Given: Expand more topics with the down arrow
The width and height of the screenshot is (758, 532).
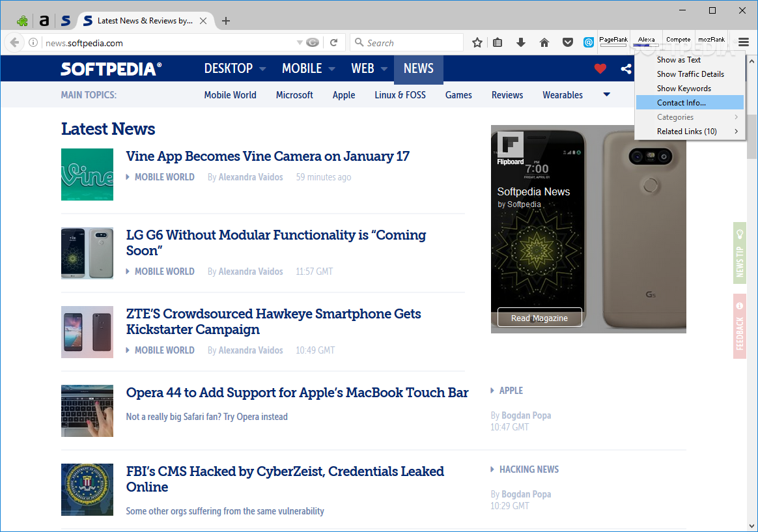Looking at the screenshot, I should pos(607,94).
